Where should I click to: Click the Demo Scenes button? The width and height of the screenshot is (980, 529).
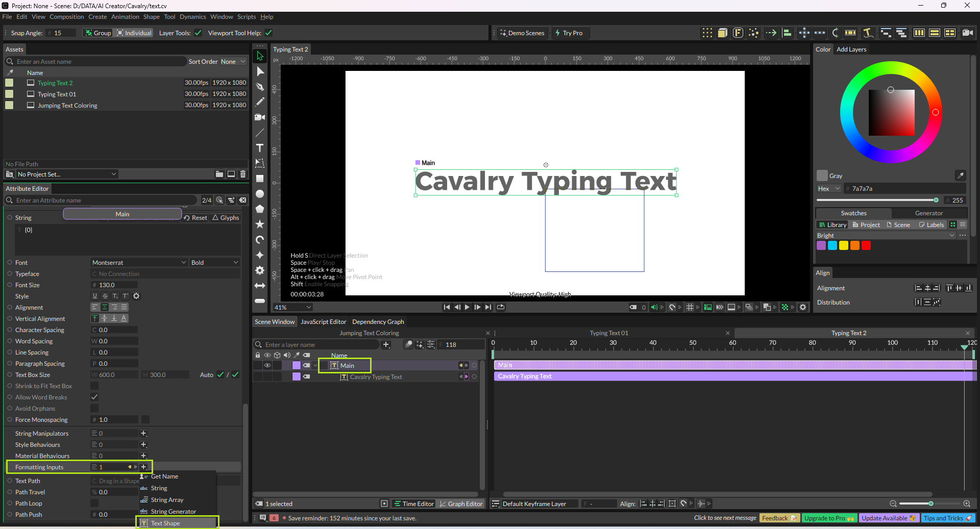(522, 33)
